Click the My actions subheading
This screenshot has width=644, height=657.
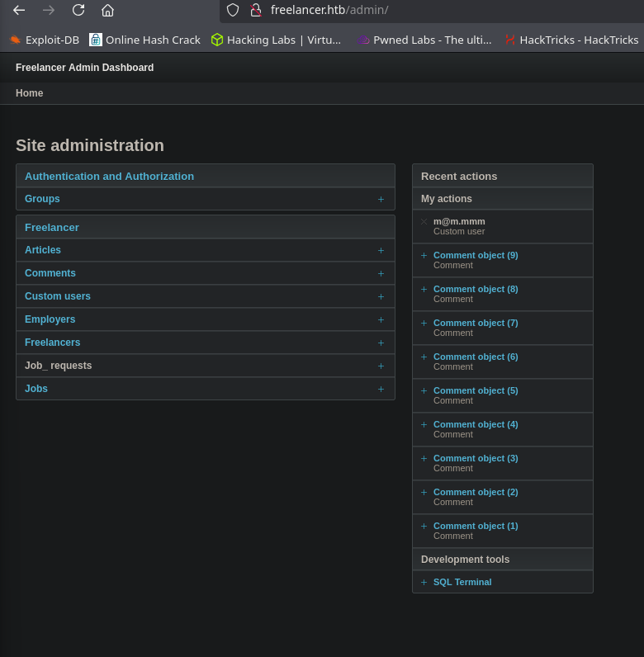(447, 199)
